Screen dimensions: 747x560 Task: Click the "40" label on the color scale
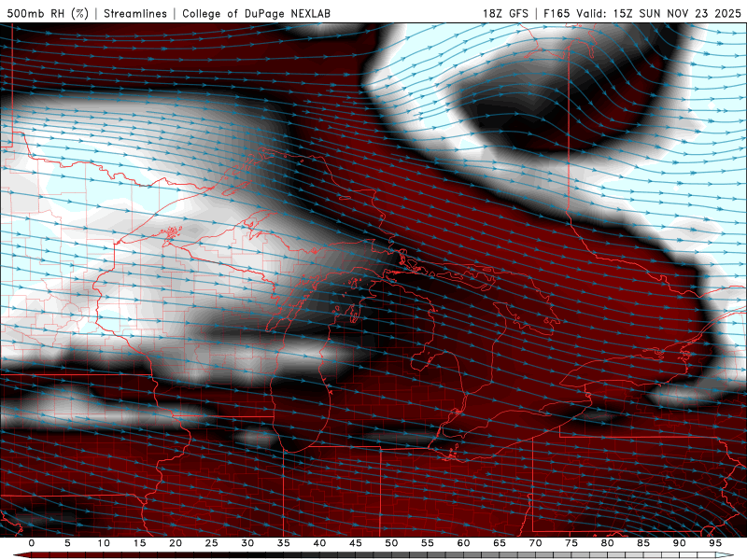tap(319, 543)
